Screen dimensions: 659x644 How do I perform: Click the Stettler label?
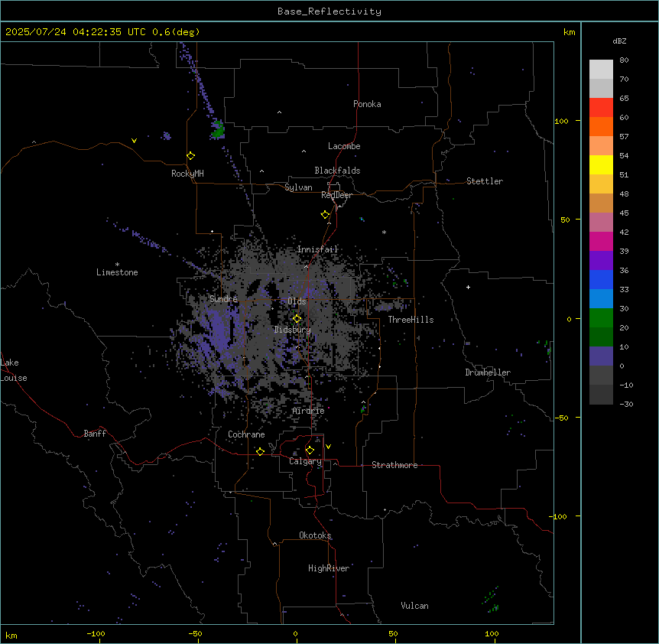click(485, 181)
